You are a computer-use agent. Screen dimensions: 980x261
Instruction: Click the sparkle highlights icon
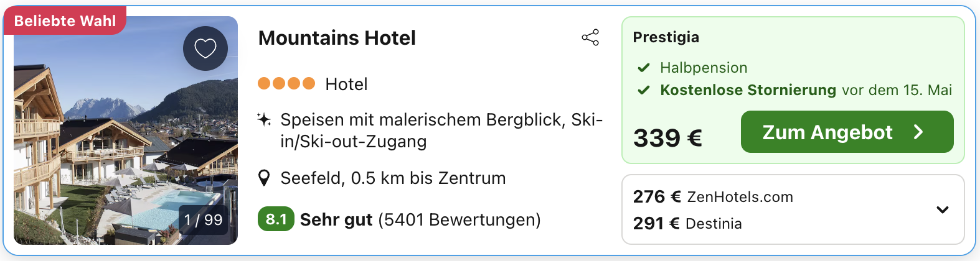click(x=264, y=119)
